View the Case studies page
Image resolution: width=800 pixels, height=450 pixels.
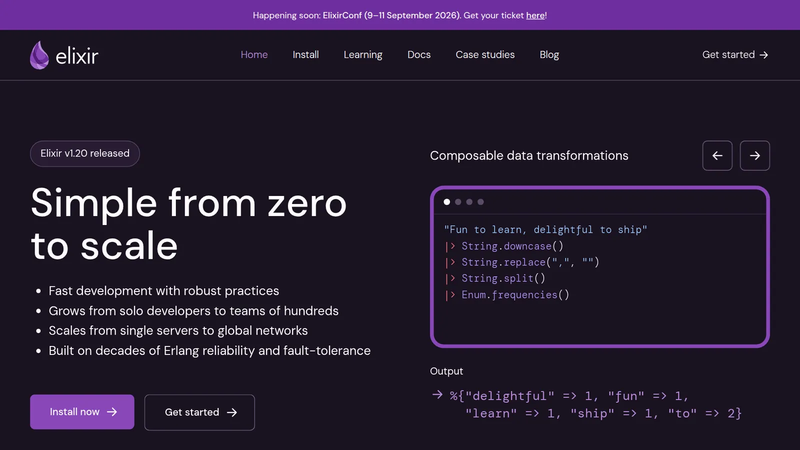click(x=485, y=55)
